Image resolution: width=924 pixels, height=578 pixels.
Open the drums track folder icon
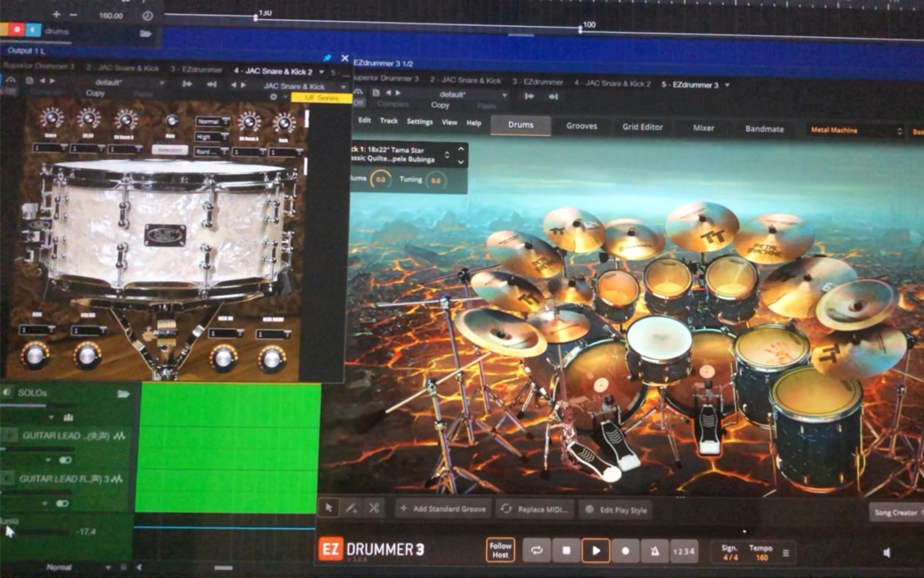click(x=145, y=33)
